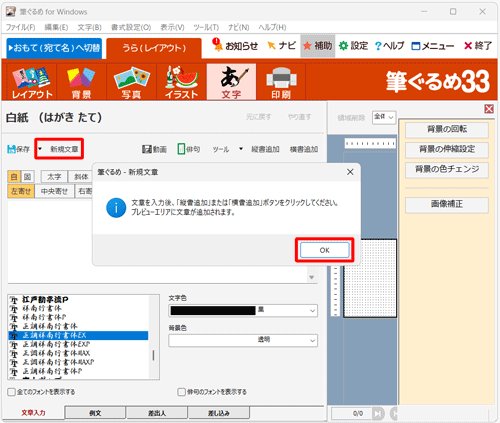Click the 保存 save disk icon
Viewport: 500px width, 423px height.
(x=12, y=149)
